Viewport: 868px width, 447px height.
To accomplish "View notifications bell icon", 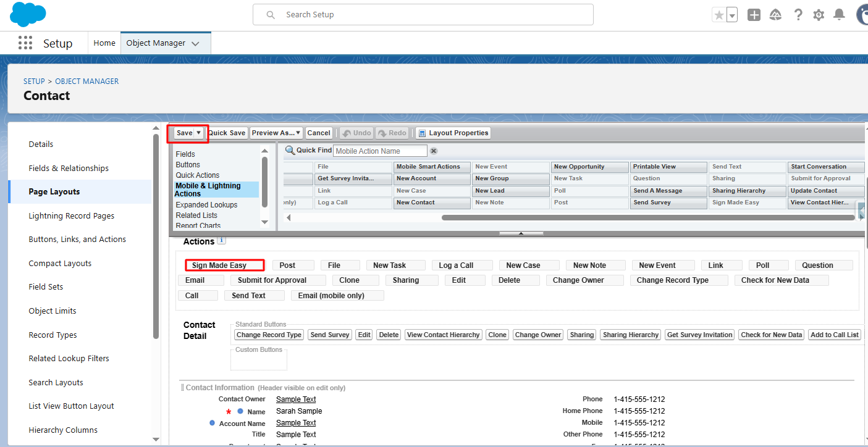I will point(839,15).
